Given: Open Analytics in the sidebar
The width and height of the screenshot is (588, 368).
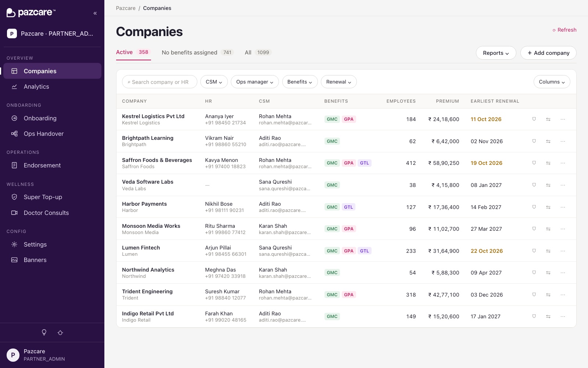Looking at the screenshot, I should [x=52, y=86].
